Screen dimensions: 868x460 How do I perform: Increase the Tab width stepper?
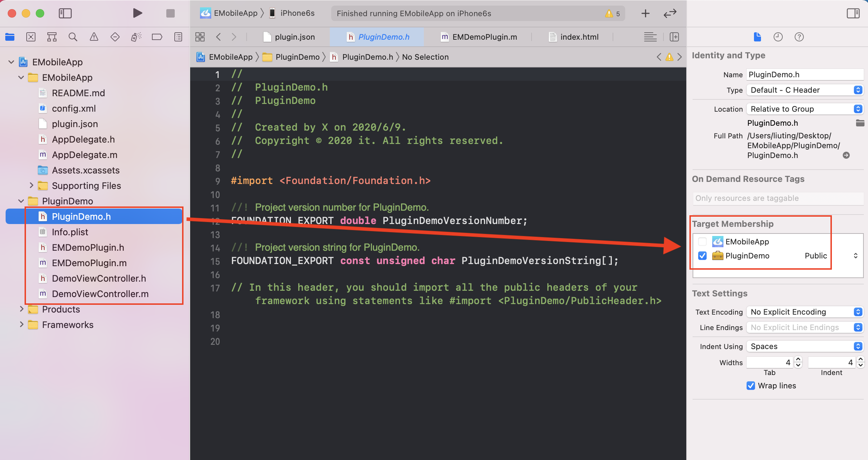(798, 359)
